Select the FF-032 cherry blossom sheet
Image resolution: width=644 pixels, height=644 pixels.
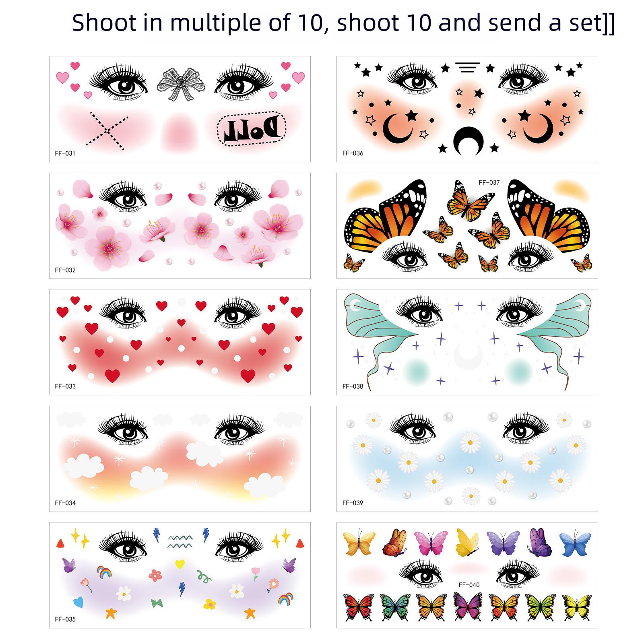tap(180, 226)
